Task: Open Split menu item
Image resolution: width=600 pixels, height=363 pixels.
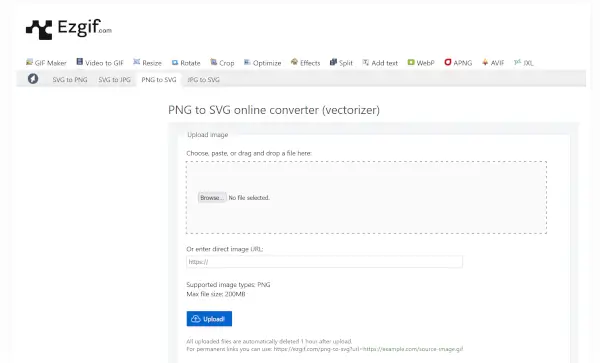Action: pos(341,63)
